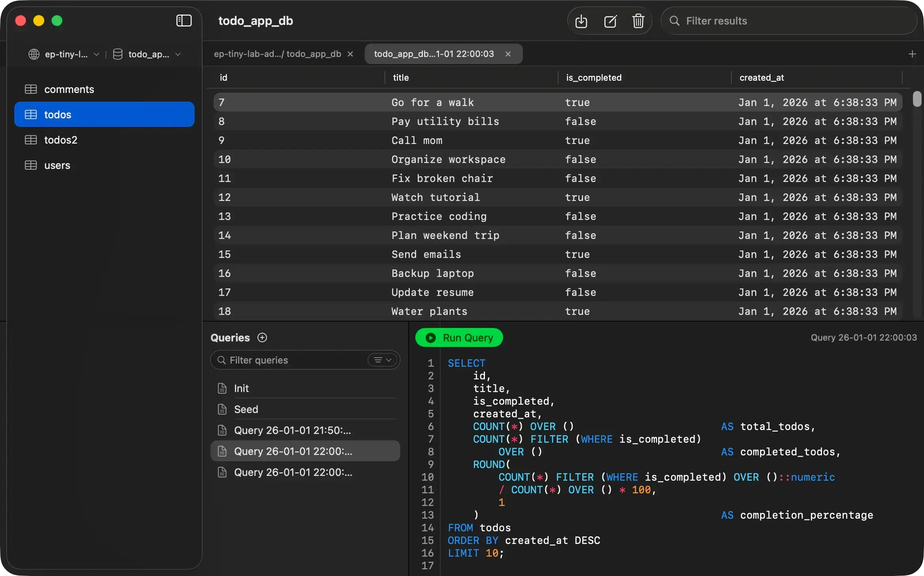924x576 pixels.
Task: Close the query result tab
Action: (x=507, y=54)
